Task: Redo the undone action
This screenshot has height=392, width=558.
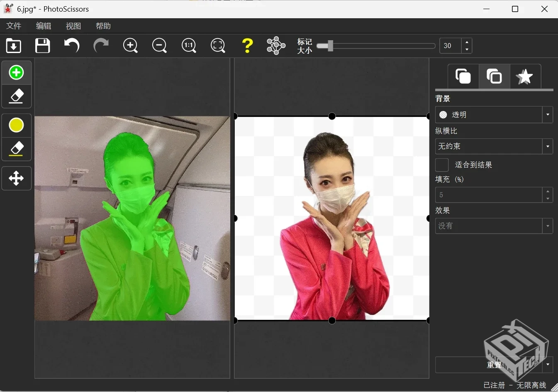Action: (x=101, y=46)
